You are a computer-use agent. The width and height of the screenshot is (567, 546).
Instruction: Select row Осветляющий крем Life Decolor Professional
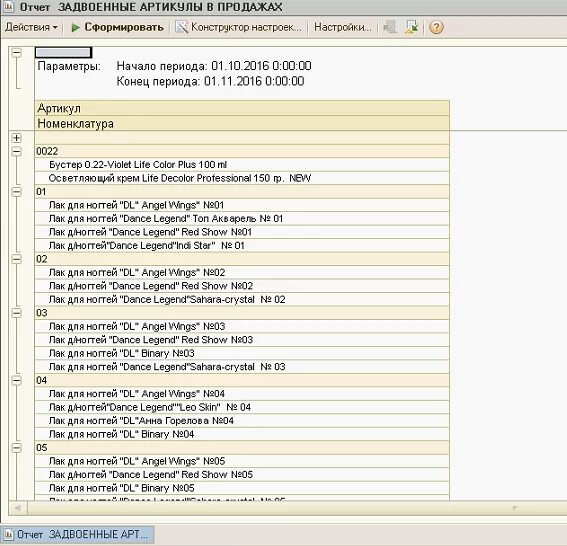click(x=242, y=178)
